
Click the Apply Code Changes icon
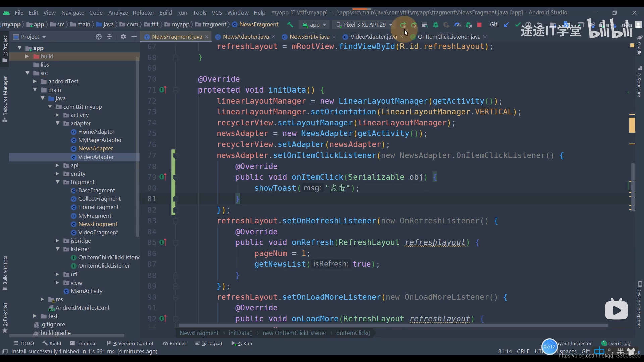(425, 25)
